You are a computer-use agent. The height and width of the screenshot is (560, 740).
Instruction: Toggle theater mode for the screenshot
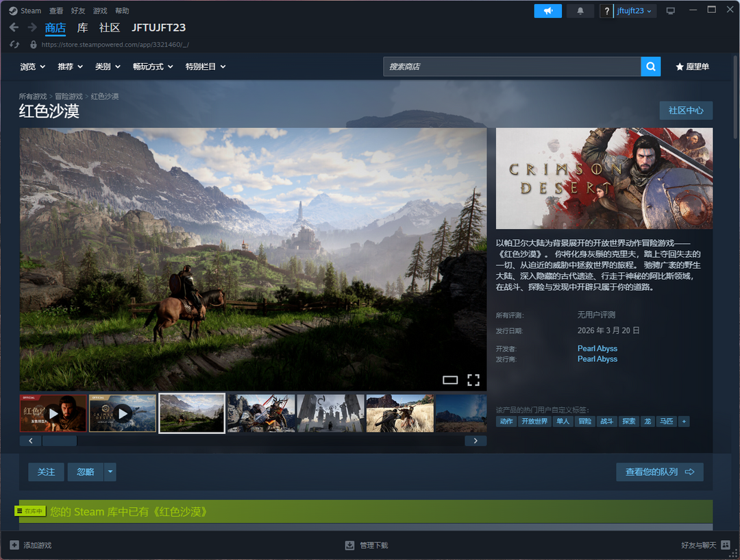pyautogui.click(x=450, y=380)
